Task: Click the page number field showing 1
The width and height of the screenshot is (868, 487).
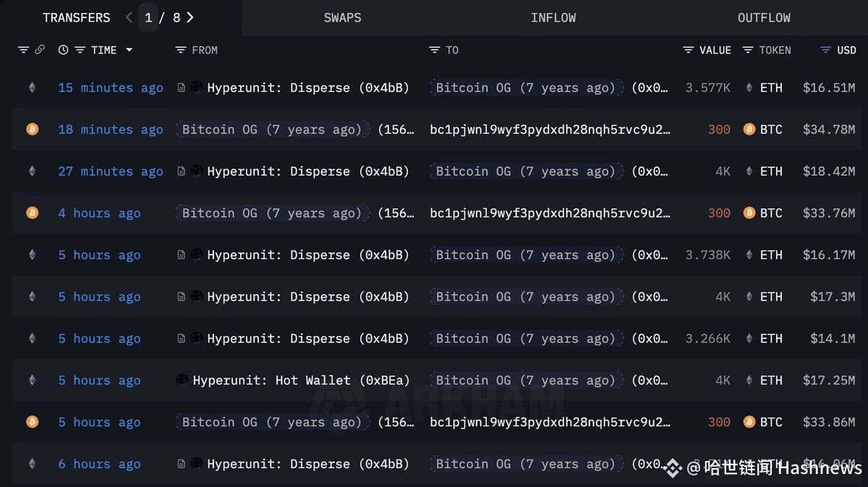Action: pos(148,17)
